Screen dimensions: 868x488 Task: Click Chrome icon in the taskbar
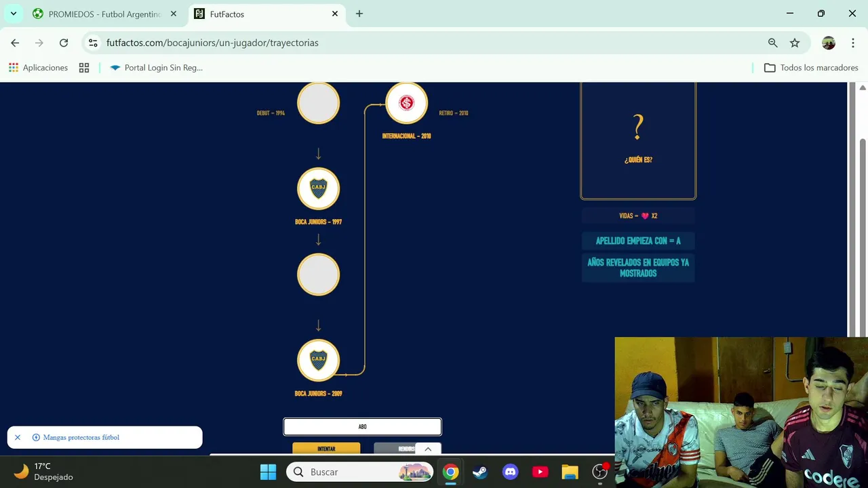pyautogui.click(x=450, y=472)
